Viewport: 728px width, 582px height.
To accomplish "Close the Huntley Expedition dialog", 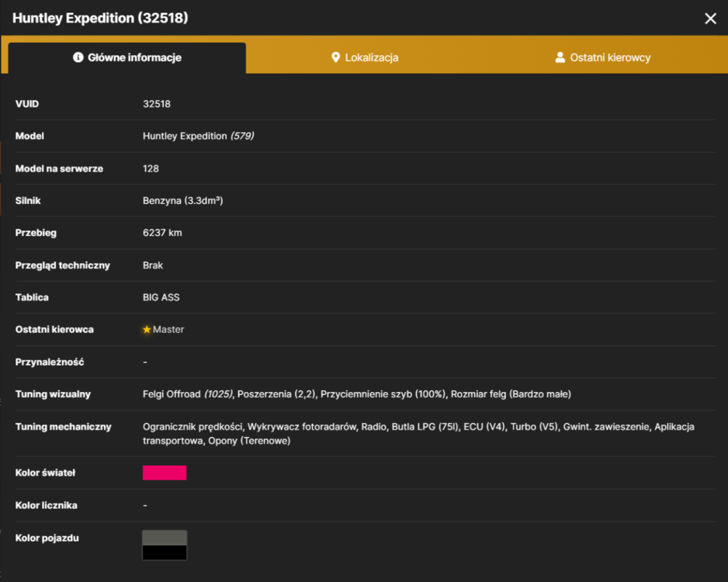I will coord(710,19).
